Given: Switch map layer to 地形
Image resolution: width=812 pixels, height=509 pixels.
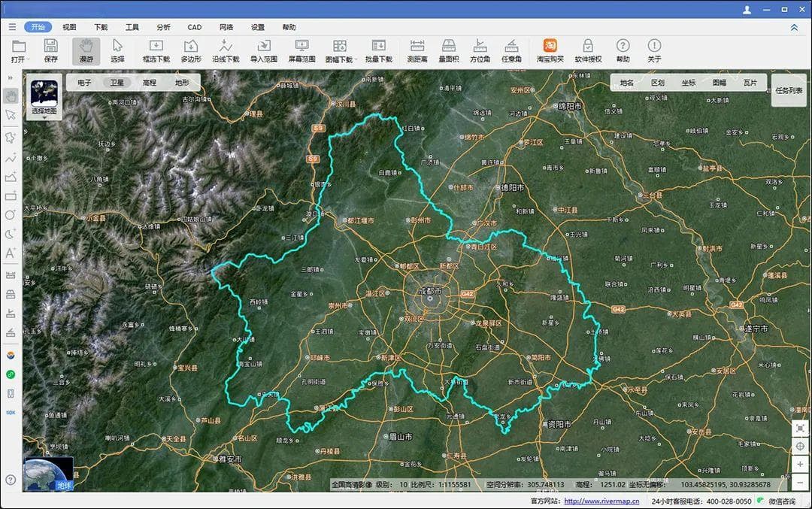Looking at the screenshot, I should point(182,83).
